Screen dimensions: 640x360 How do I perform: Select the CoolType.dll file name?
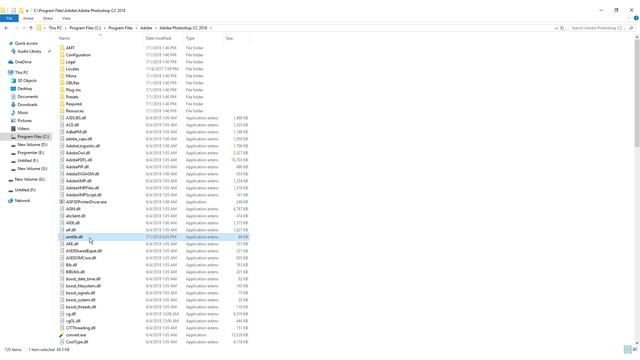coord(77,342)
